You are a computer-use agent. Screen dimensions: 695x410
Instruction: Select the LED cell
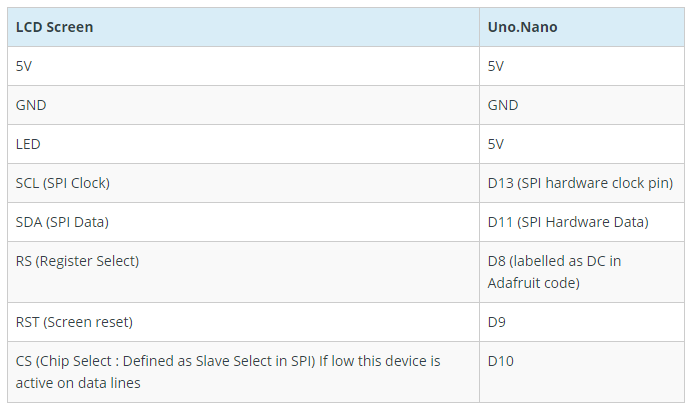(243, 144)
